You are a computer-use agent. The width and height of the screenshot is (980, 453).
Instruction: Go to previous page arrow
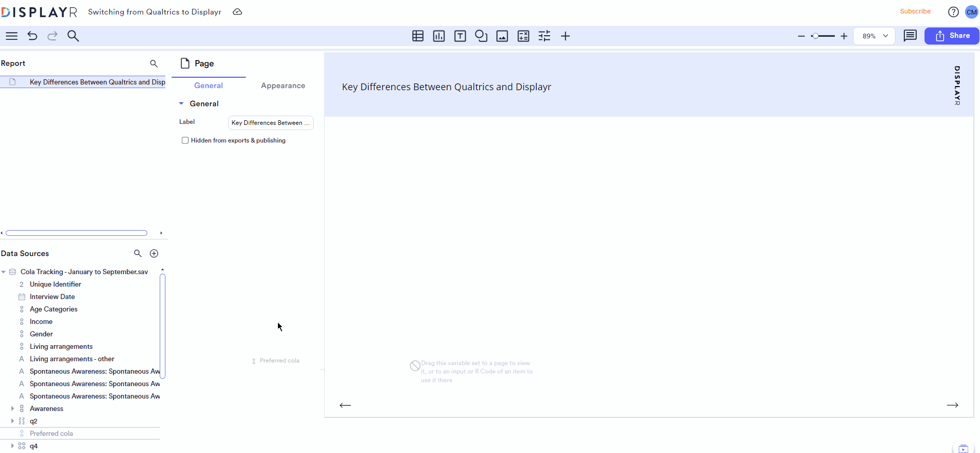click(x=345, y=405)
